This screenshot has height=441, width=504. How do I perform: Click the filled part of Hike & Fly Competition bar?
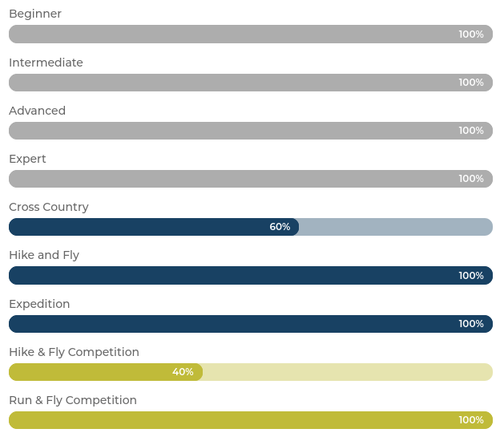96,372
